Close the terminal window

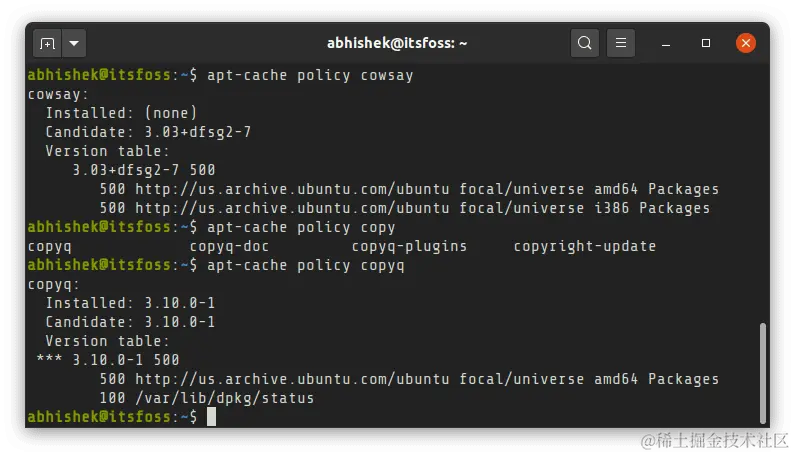pos(746,43)
